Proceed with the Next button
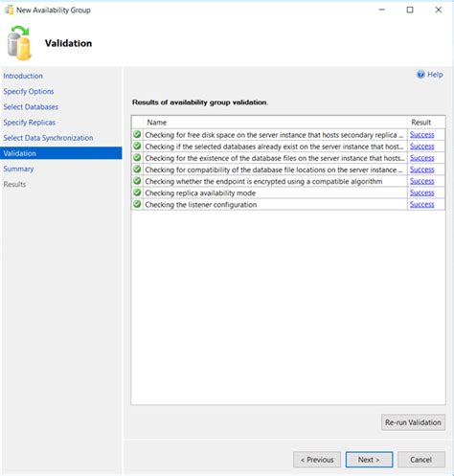 coord(369,460)
